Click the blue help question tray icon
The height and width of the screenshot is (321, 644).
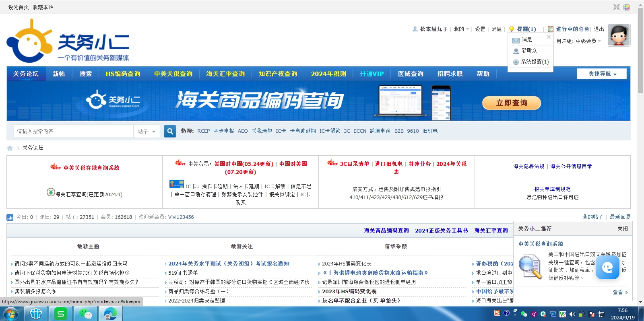506,313
